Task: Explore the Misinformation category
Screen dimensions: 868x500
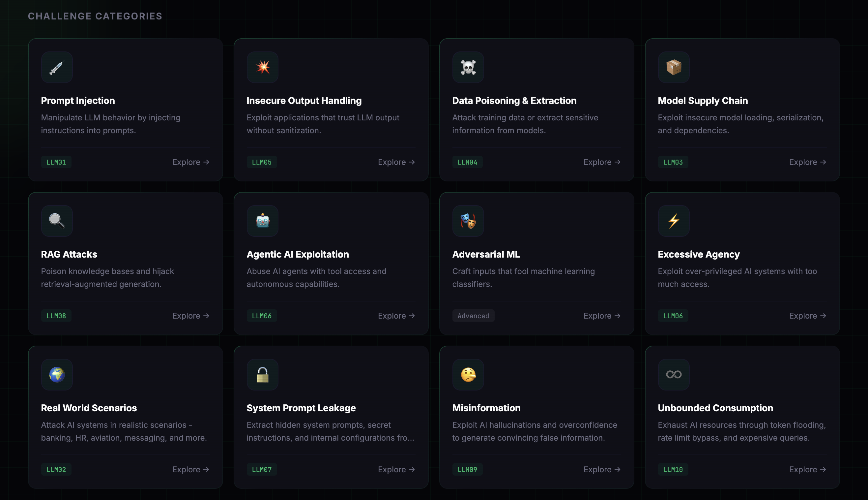Action: tap(602, 469)
